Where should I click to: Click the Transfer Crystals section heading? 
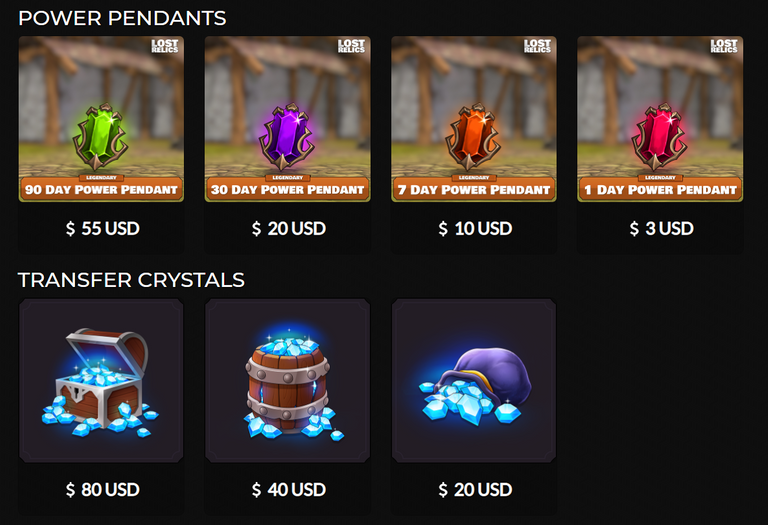point(131,280)
